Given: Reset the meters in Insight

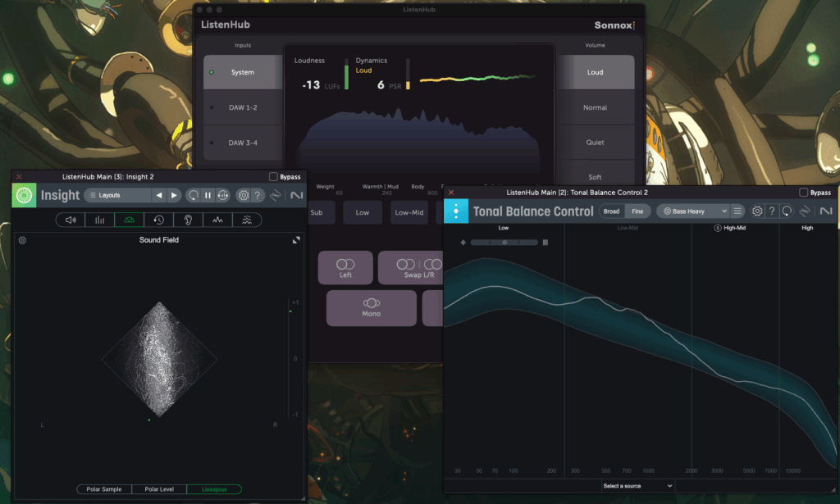Looking at the screenshot, I should 194,195.
